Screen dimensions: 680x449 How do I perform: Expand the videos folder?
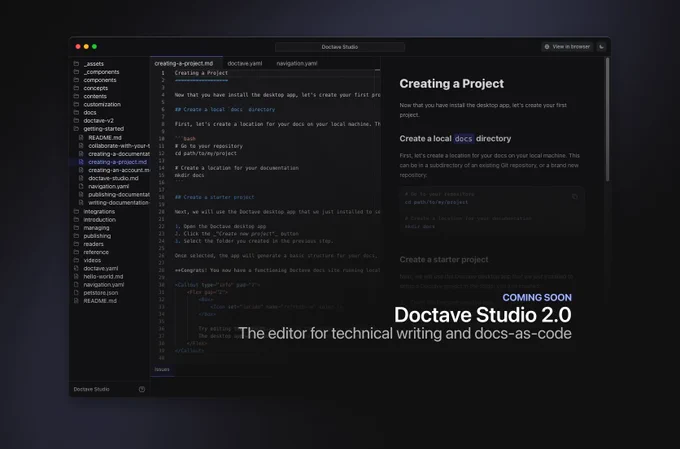92,260
